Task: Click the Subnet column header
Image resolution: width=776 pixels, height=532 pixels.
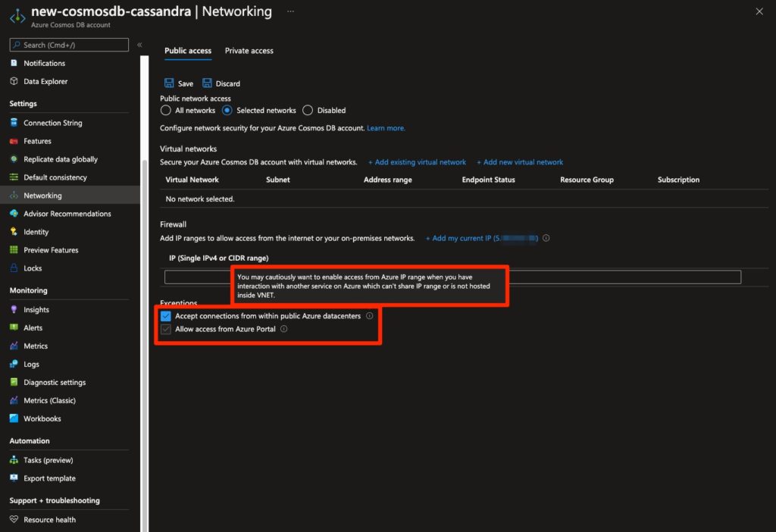Action: 277,180
